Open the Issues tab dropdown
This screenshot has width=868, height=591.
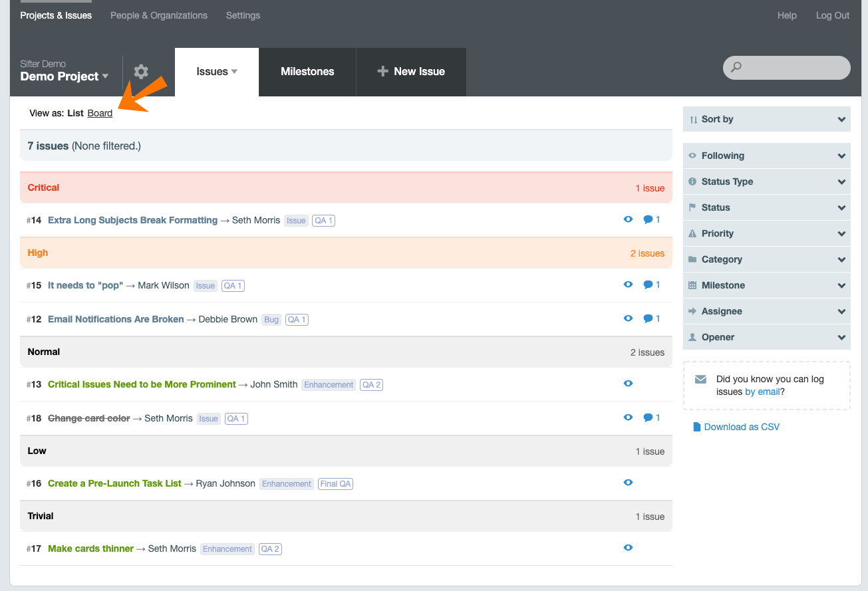(217, 72)
